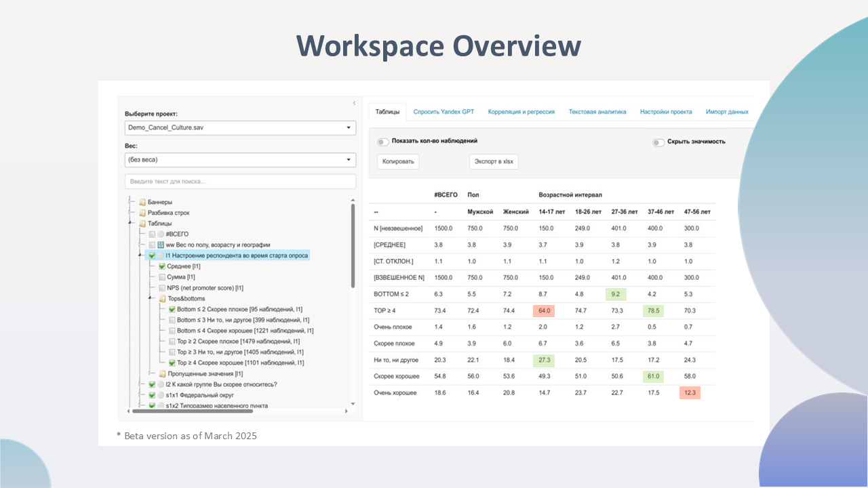Click the 14-17 лет column header
This screenshot has width=868, height=488.
click(551, 211)
